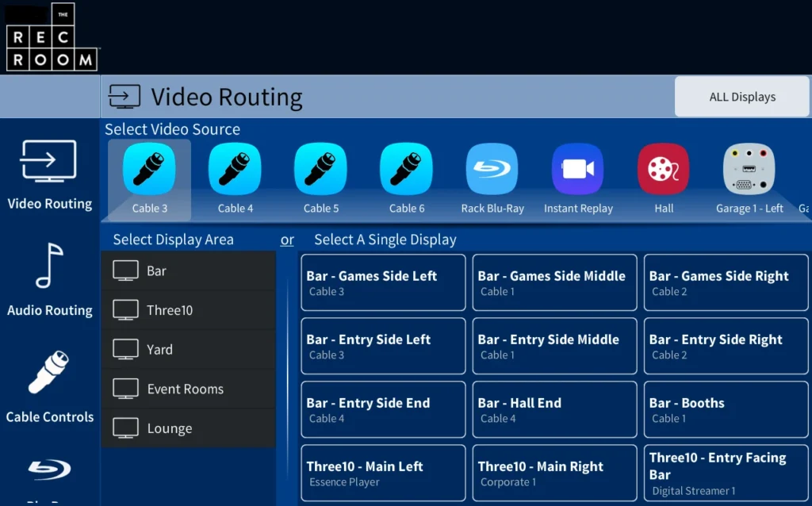Click the ALL Displays button
Image resolution: width=812 pixels, height=506 pixels.
click(741, 96)
